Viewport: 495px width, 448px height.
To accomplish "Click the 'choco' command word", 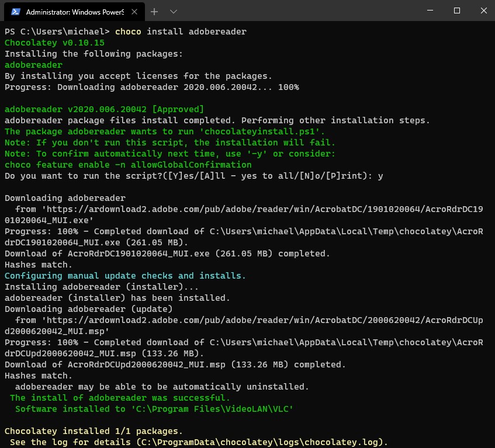I will 128,32.
